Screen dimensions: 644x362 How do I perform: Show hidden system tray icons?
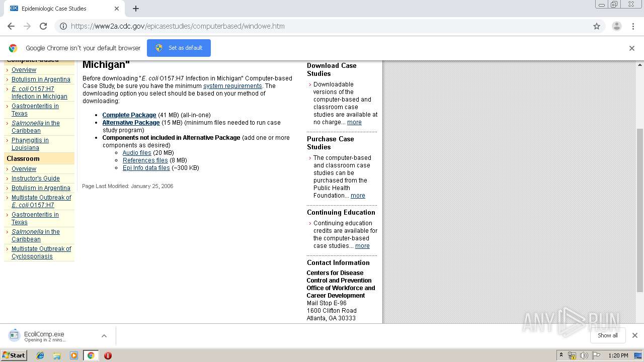click(561, 355)
